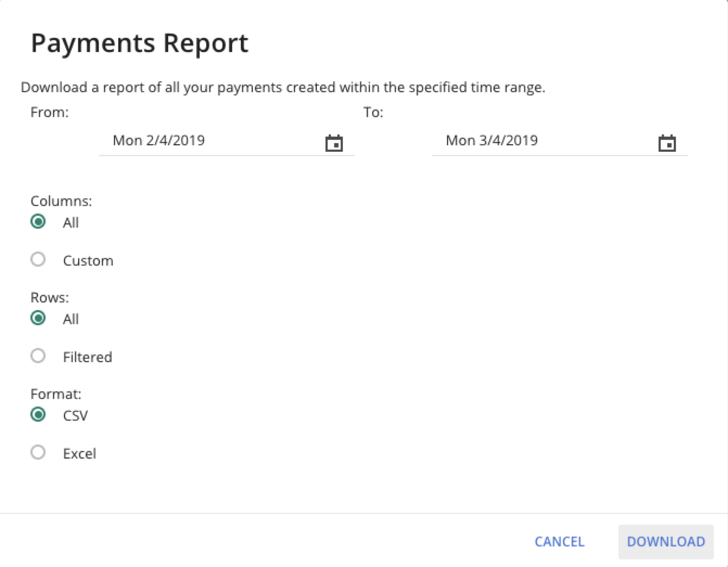Choose Excel format option
The height and width of the screenshot is (567, 728).
tap(38, 453)
